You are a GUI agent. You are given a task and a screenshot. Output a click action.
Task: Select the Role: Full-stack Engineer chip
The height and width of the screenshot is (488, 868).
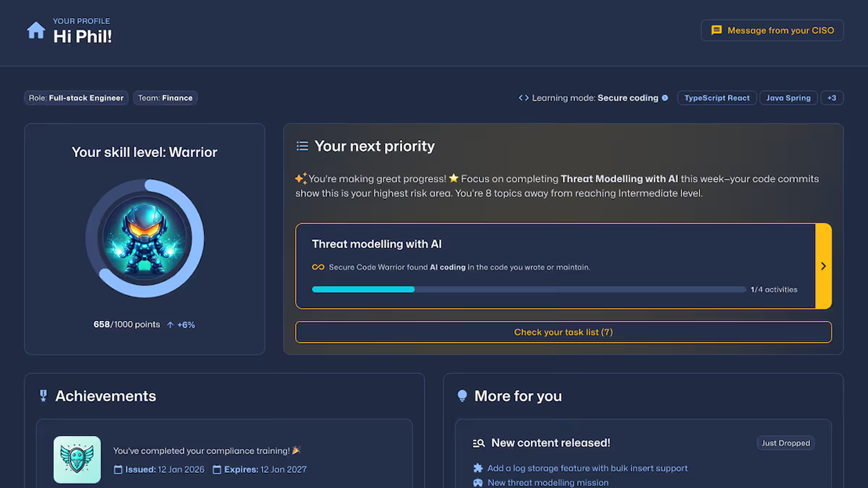tap(76, 98)
